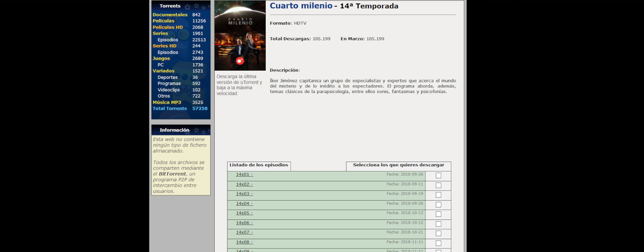Check the download box for episode 14x01
The image size is (644, 252).
pyautogui.click(x=438, y=176)
